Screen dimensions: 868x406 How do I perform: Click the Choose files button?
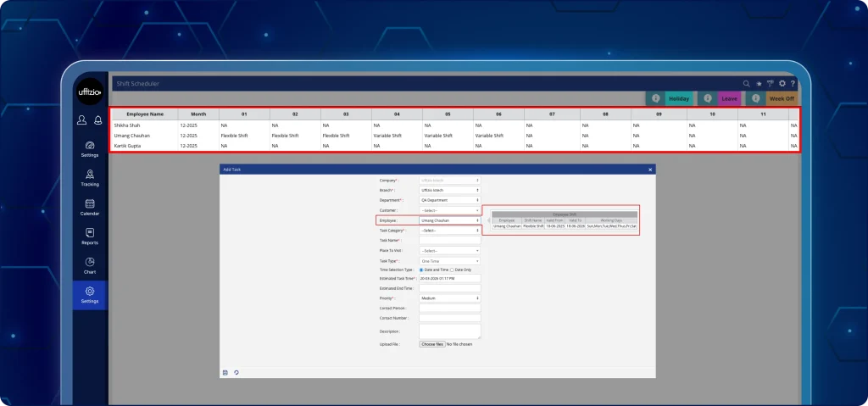click(432, 344)
